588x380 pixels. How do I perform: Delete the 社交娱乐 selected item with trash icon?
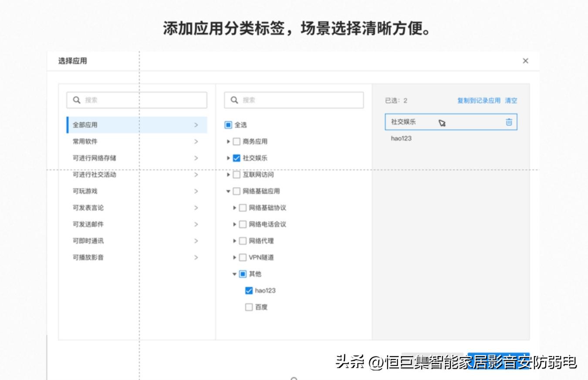click(x=509, y=122)
